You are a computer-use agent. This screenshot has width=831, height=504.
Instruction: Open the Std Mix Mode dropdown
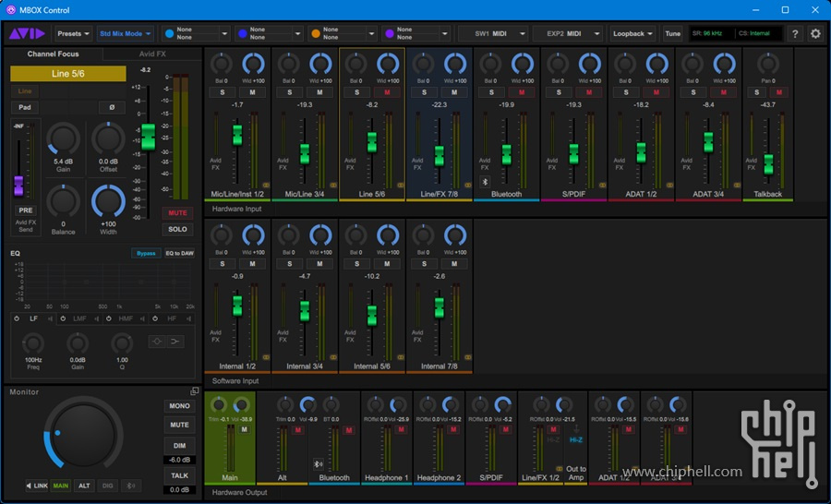coord(125,33)
